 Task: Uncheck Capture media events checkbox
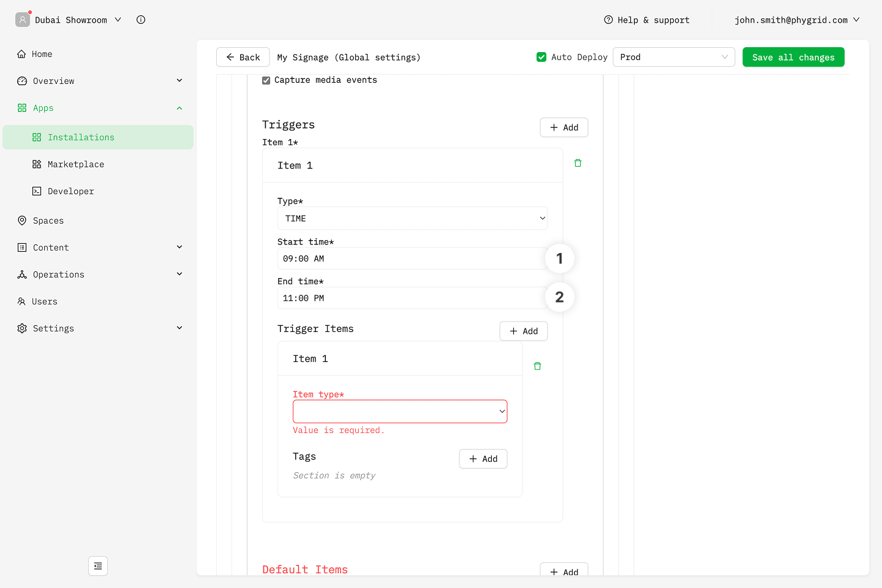click(266, 80)
